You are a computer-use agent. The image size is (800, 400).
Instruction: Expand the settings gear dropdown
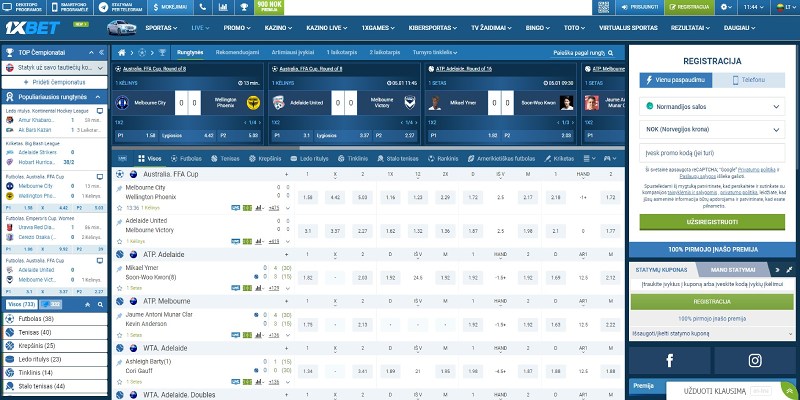726,7
